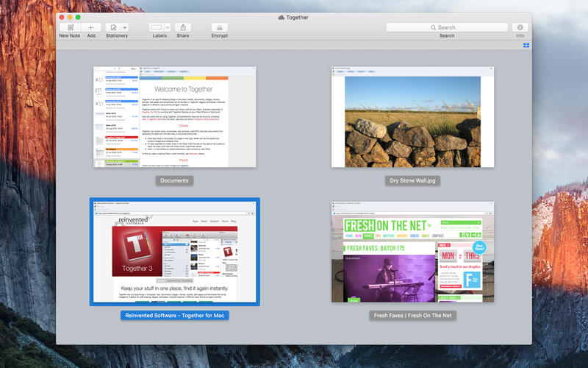
Task: Select the Documents thumbnail
Action: [x=174, y=116]
